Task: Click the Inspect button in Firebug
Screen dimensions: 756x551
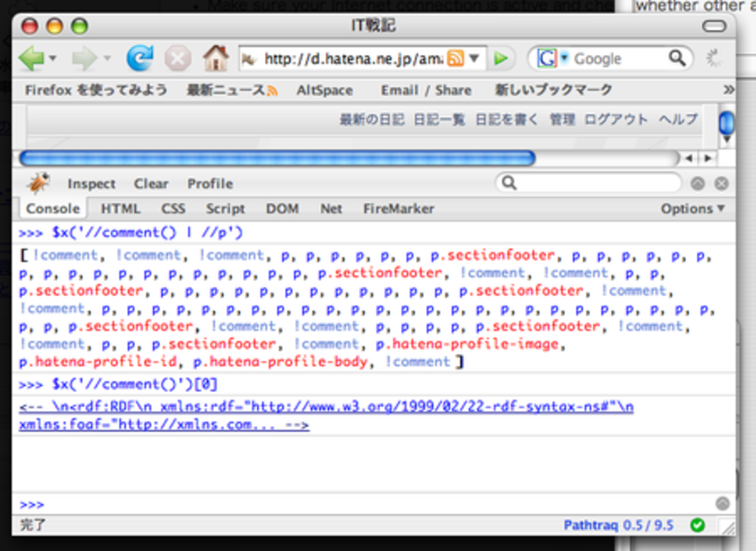Action: pyautogui.click(x=91, y=184)
